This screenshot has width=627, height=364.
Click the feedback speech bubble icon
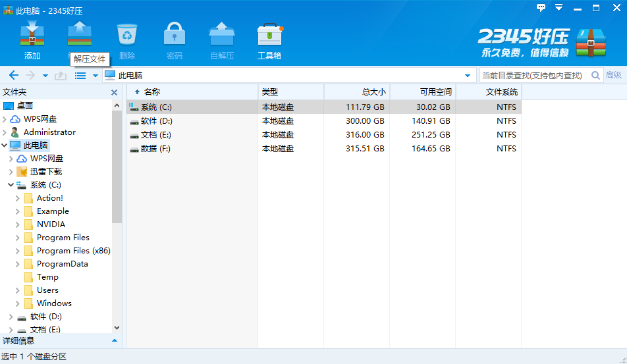(x=541, y=8)
